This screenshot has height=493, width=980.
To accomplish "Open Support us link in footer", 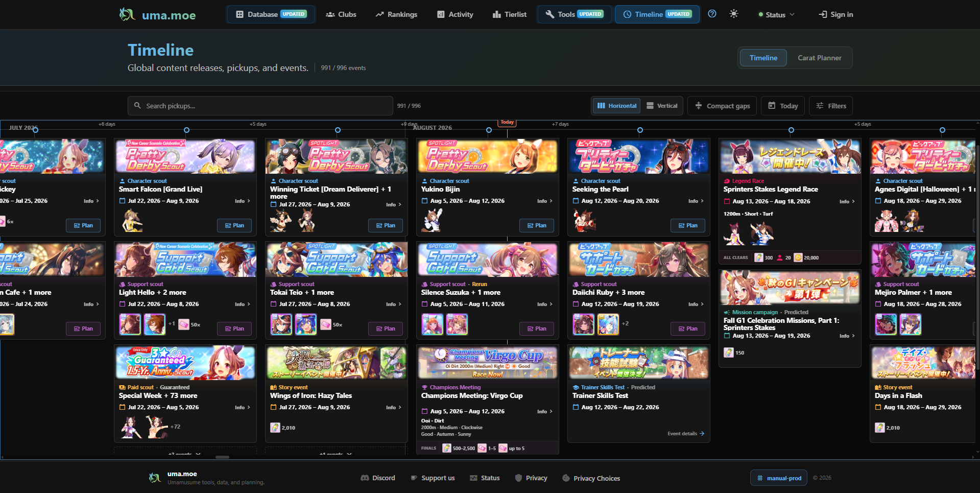I will [x=433, y=478].
